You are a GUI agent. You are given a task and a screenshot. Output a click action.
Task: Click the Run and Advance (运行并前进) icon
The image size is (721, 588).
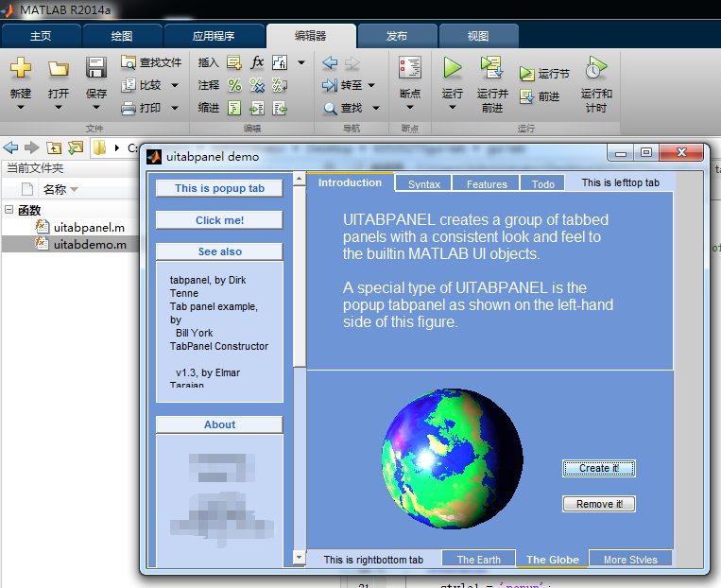point(492,67)
